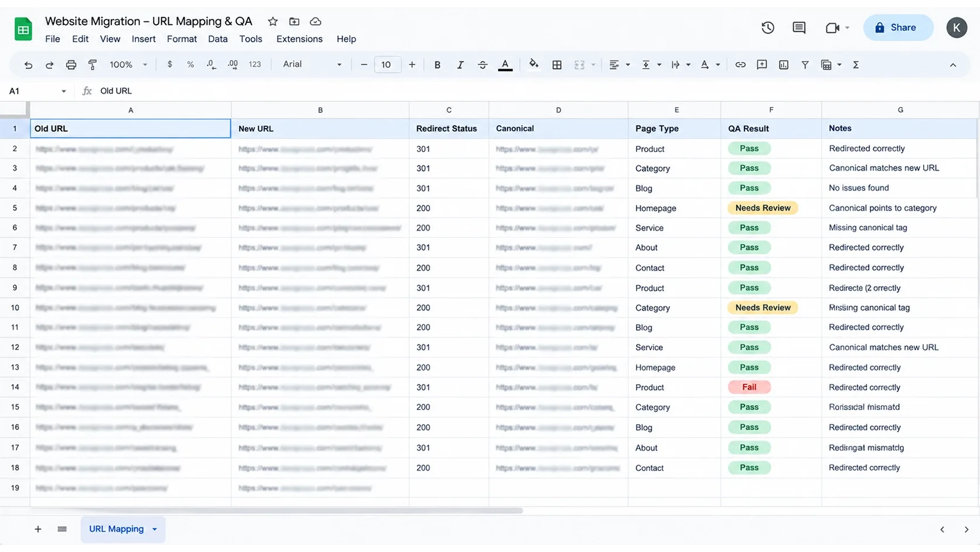Click the video camera Meet icon
Screen dimensions: 980x552
pyautogui.click(x=832, y=28)
